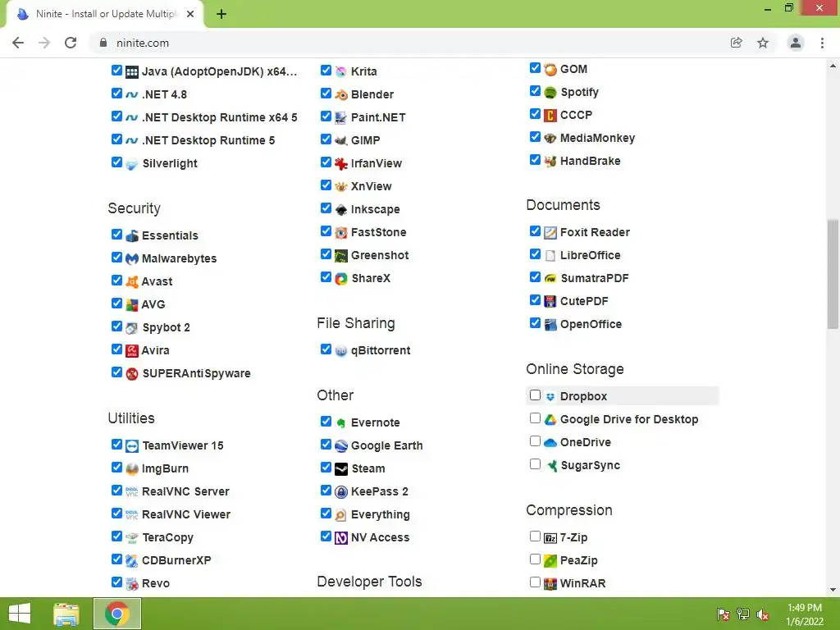840x630 pixels.
Task: Click the HandBrake icon
Action: click(x=550, y=162)
